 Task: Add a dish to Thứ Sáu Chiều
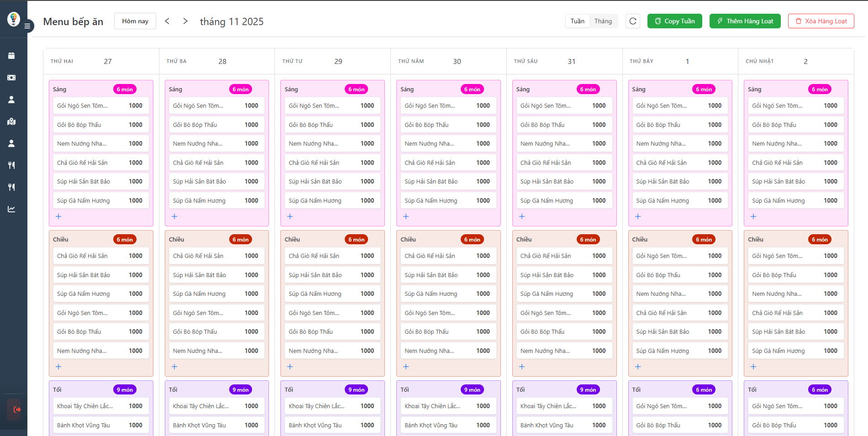[522, 367]
